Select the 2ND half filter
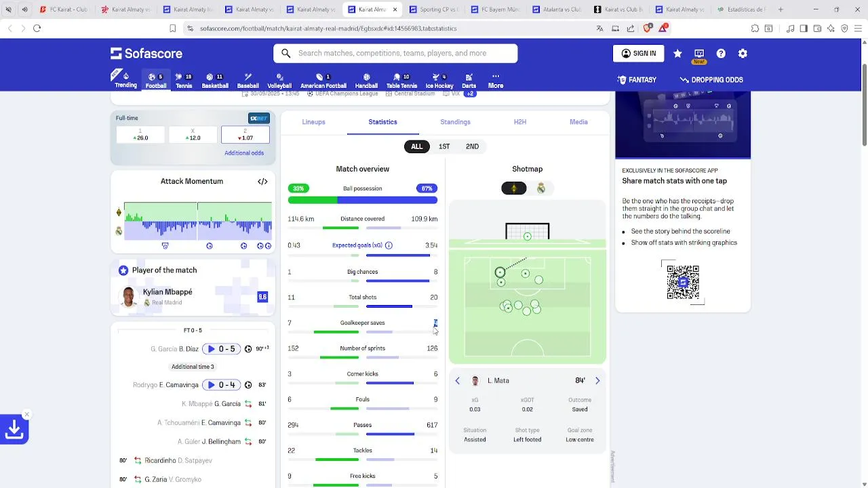 tap(472, 146)
